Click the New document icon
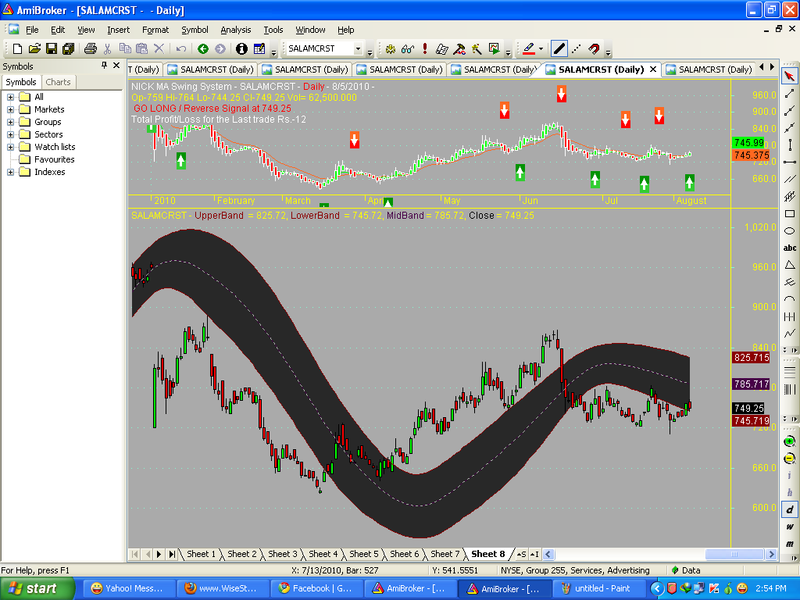Viewport: 800px width, 600px height. 17,49
